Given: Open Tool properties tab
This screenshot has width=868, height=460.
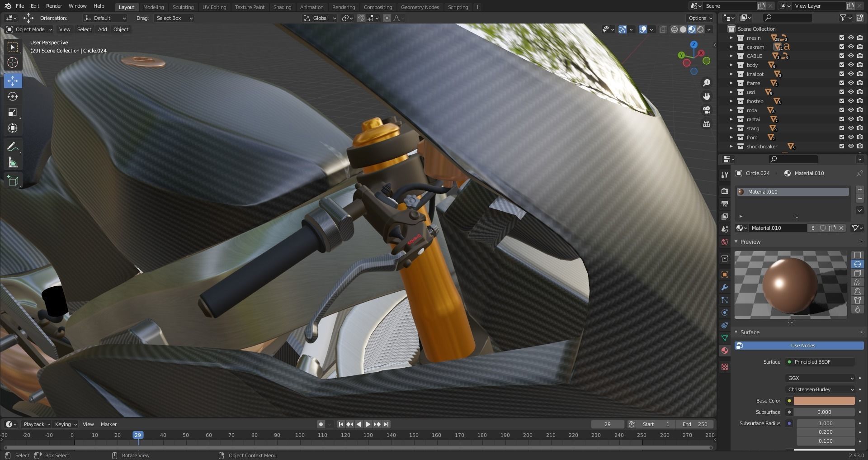Looking at the screenshot, I should pos(725,175).
